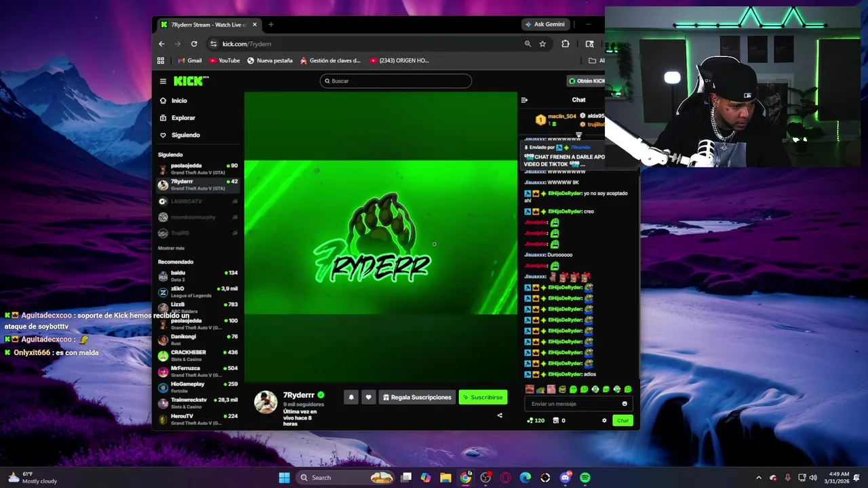This screenshot has height=488, width=868.
Task: Click the Buscar search field
Action: click(x=395, y=81)
